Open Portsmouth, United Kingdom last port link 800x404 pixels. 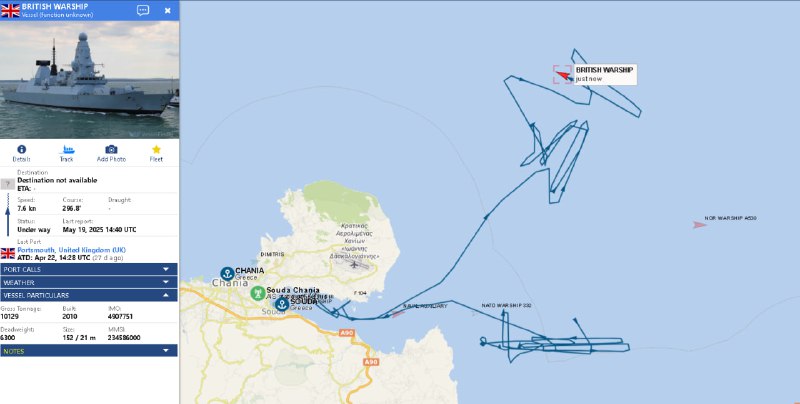(x=71, y=250)
